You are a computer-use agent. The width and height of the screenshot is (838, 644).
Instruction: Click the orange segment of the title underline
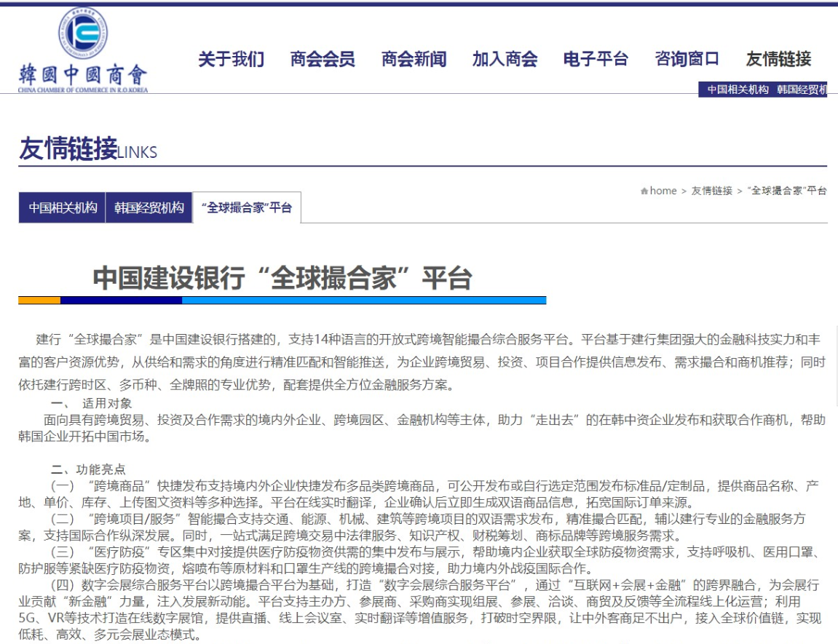pos(39,300)
